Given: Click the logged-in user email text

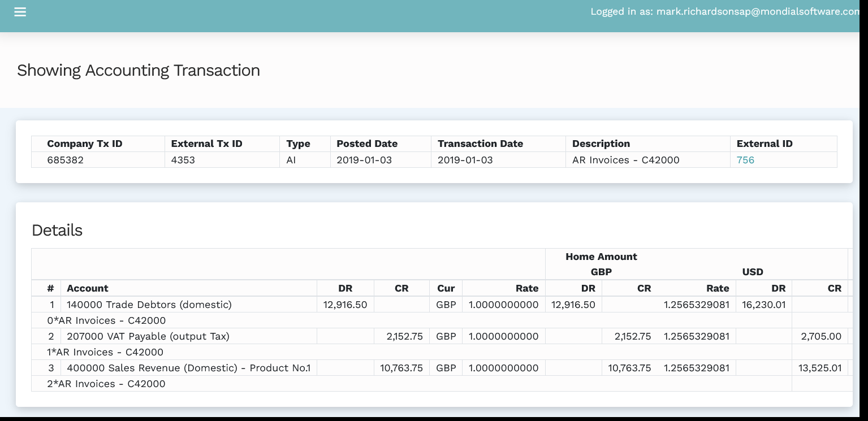Looking at the screenshot, I should coord(758,11).
